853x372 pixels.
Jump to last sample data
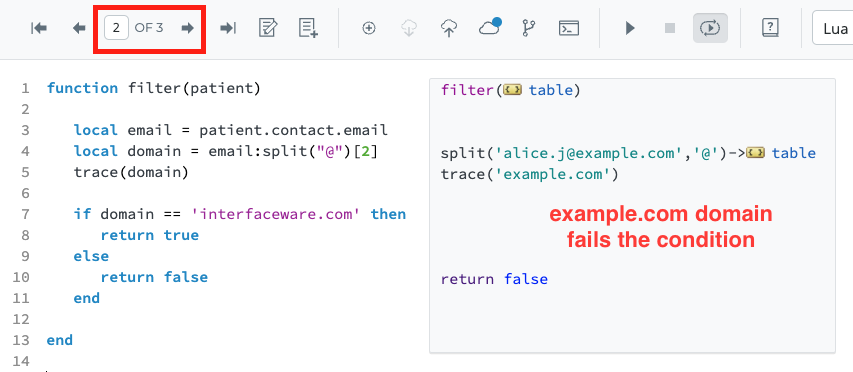(228, 28)
